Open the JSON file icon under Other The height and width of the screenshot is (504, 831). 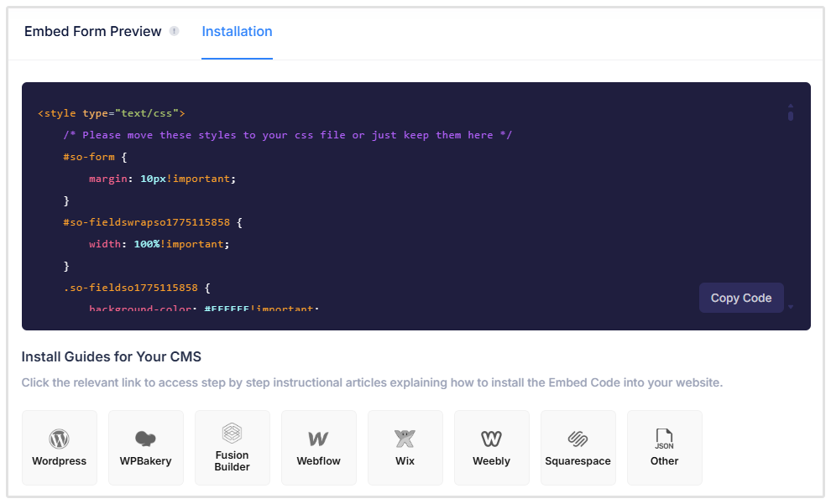click(x=664, y=436)
